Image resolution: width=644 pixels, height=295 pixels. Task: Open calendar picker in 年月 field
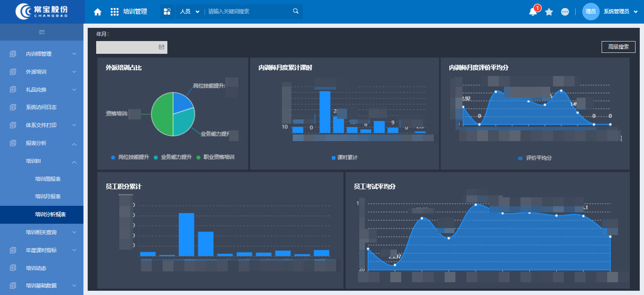161,47
